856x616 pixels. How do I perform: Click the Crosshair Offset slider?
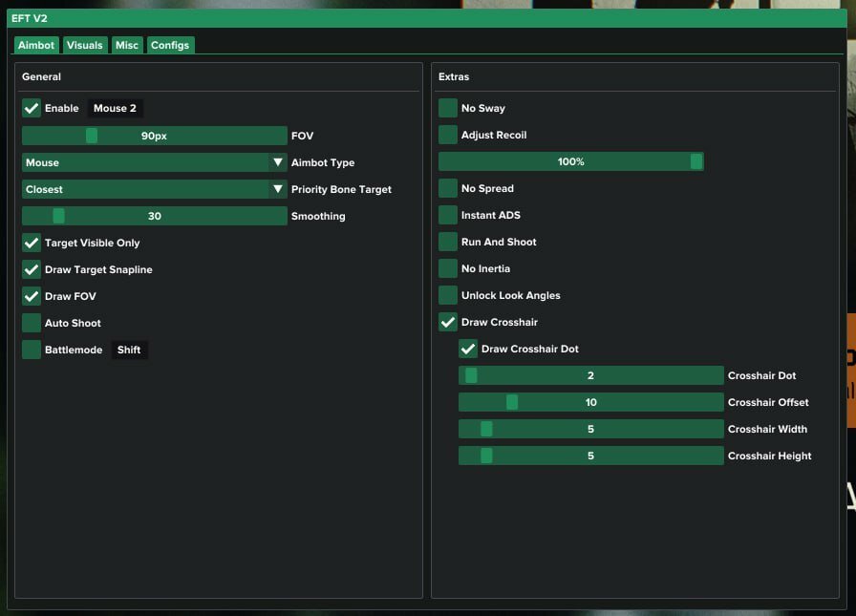(590, 402)
